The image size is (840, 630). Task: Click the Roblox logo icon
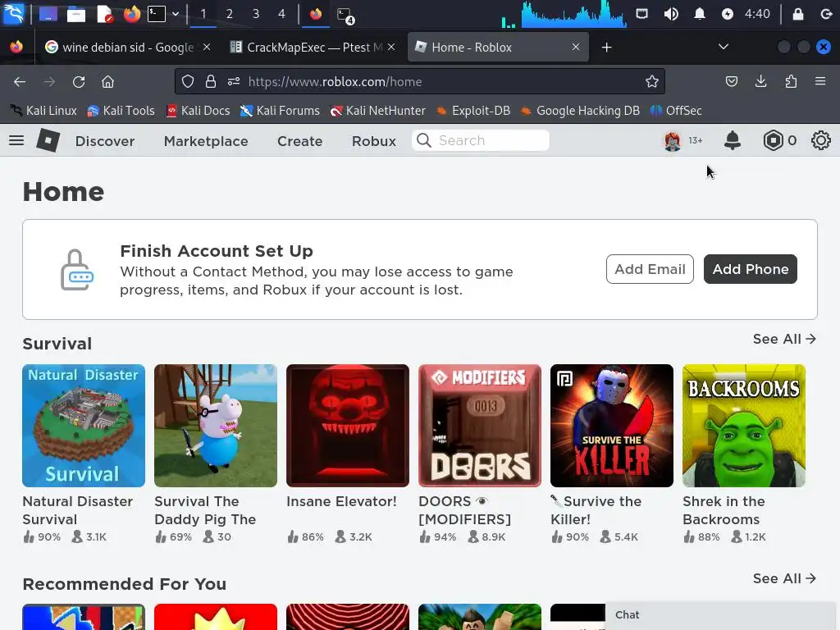click(48, 140)
